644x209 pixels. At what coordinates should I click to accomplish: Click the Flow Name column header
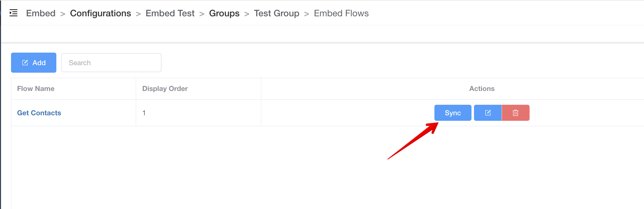click(x=36, y=89)
